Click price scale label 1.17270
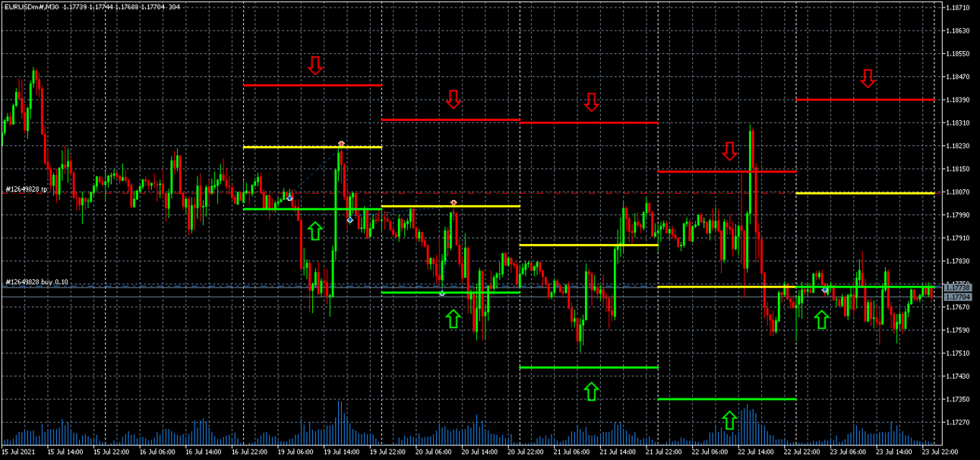The image size is (980, 460). pos(958,422)
